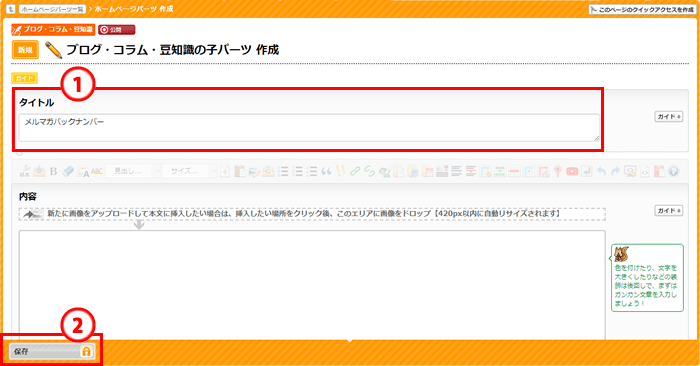Screen dimensions: 700x366
Task: Open the 見出し heading dropdown
Action: pos(133,171)
